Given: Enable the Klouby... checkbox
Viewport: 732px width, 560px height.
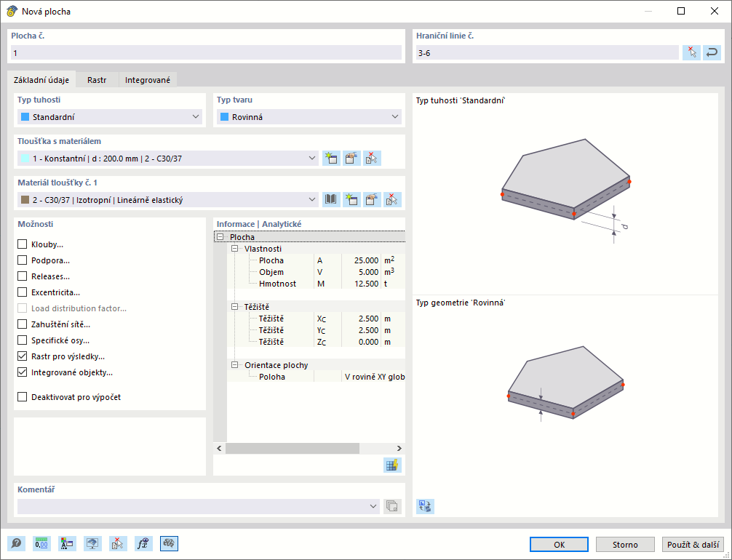Looking at the screenshot, I should point(22,244).
